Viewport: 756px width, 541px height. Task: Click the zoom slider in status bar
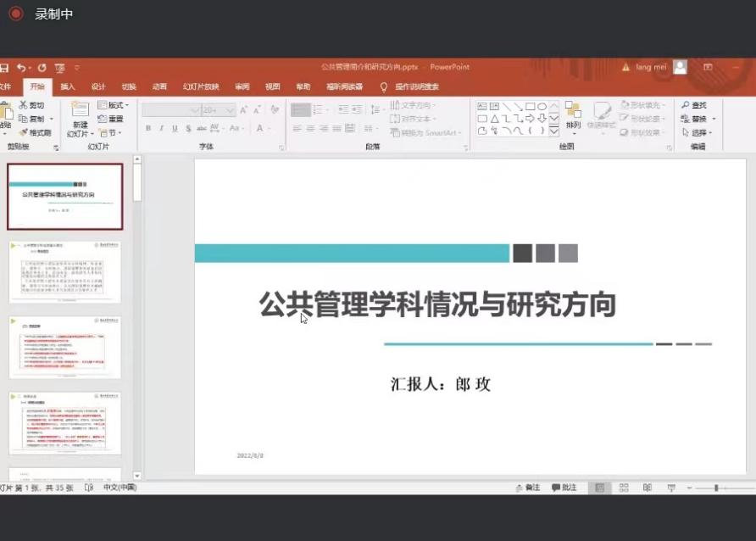point(717,488)
